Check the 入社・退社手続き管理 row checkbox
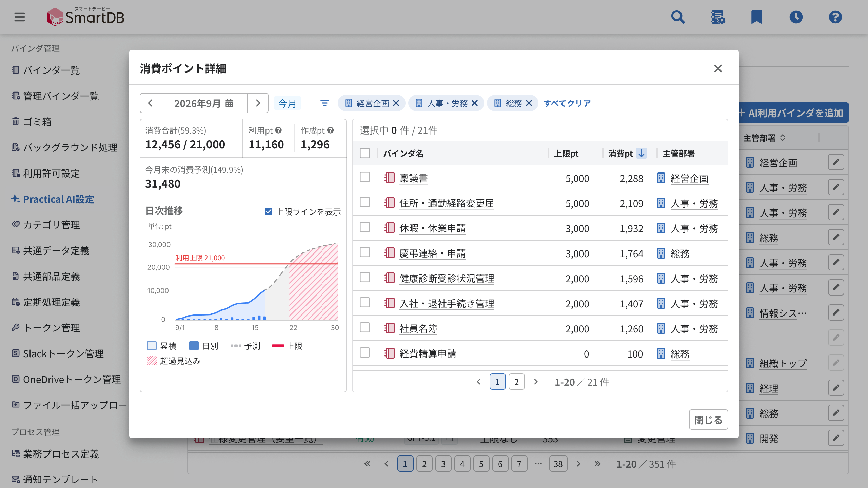The width and height of the screenshot is (868, 488). (365, 302)
